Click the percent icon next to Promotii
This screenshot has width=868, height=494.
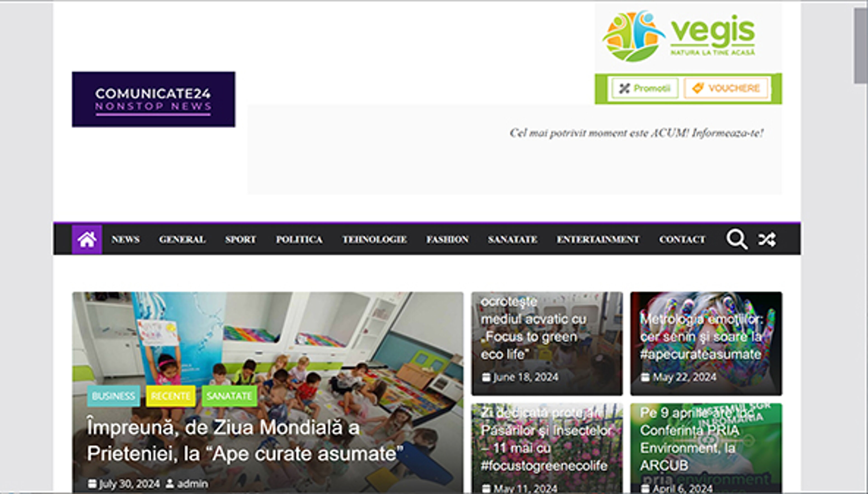tap(625, 88)
